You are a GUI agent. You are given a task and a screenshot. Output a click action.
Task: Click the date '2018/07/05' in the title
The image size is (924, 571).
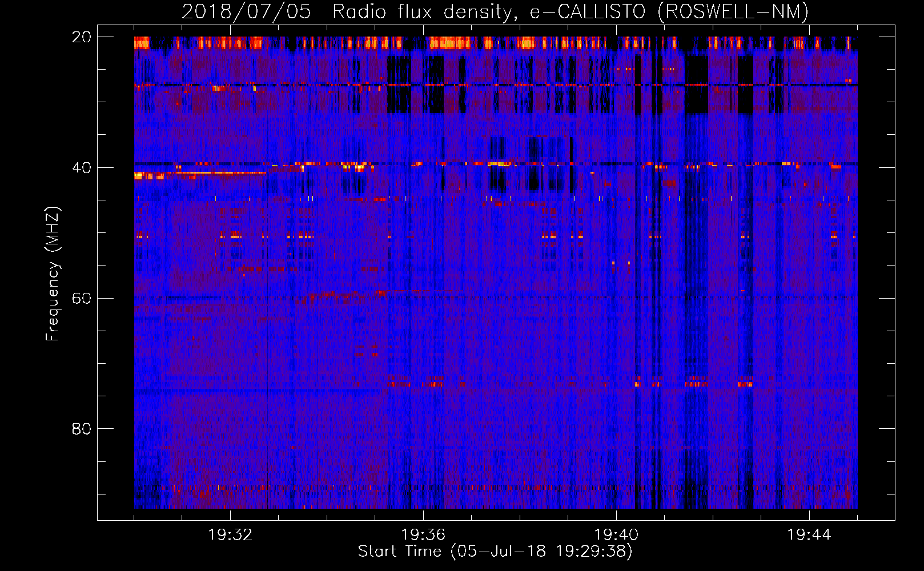pos(246,12)
